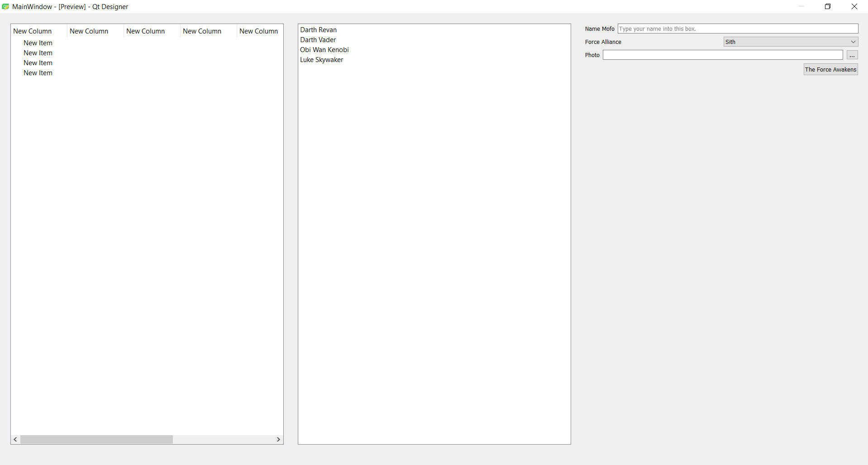This screenshot has height=465, width=868.
Task: Select Luke Skywaker in the list
Action: [321, 59]
